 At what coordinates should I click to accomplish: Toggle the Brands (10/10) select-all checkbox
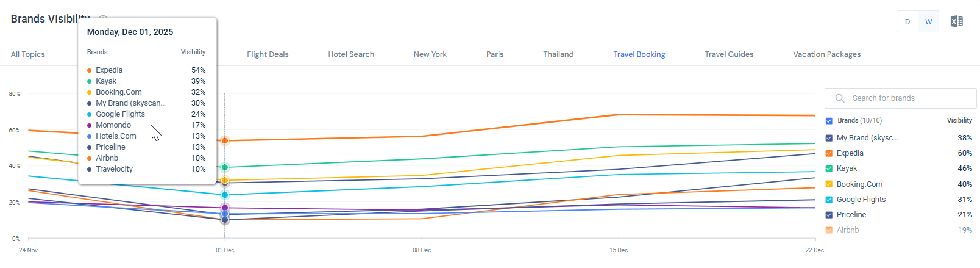click(x=829, y=121)
